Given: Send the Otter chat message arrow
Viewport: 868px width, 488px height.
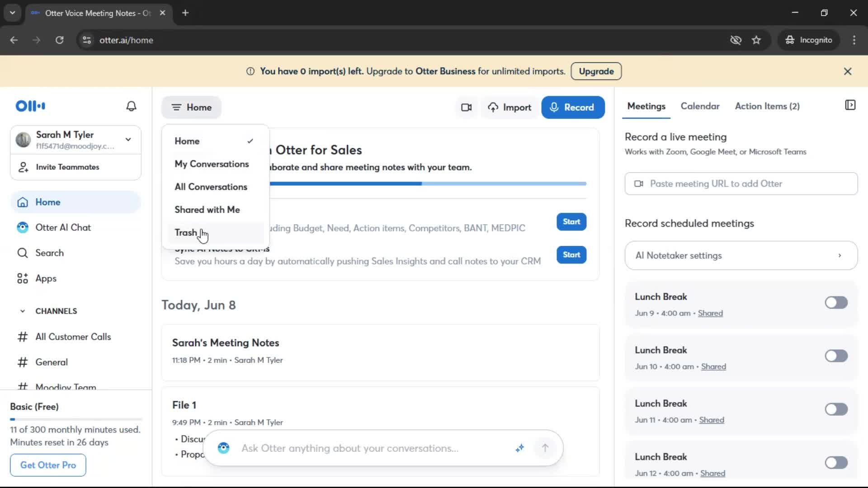Looking at the screenshot, I should [x=545, y=448].
